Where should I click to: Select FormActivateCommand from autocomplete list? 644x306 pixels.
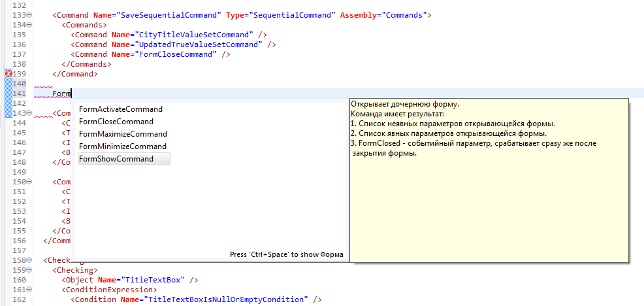click(120, 109)
